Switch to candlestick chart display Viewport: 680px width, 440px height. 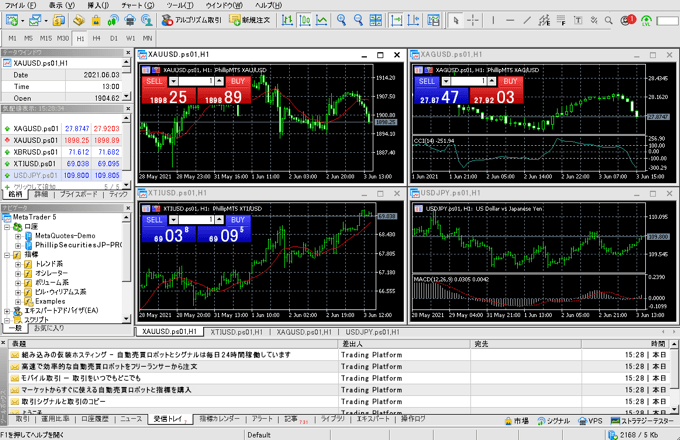click(x=304, y=20)
